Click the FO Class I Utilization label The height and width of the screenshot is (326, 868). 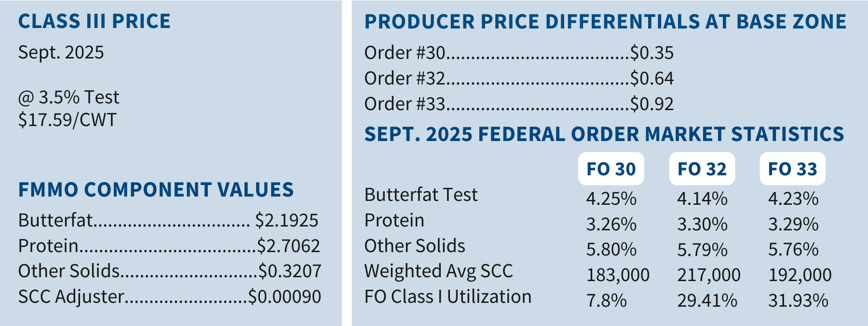448,297
